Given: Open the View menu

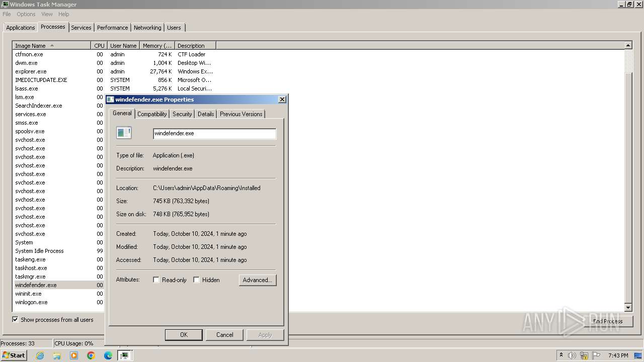Looking at the screenshot, I should click(47, 14).
